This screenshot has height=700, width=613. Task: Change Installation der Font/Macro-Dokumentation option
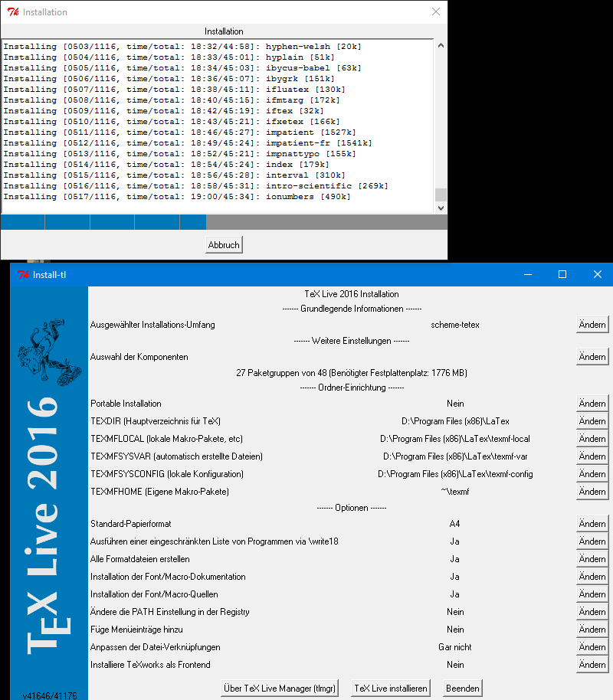tap(592, 577)
